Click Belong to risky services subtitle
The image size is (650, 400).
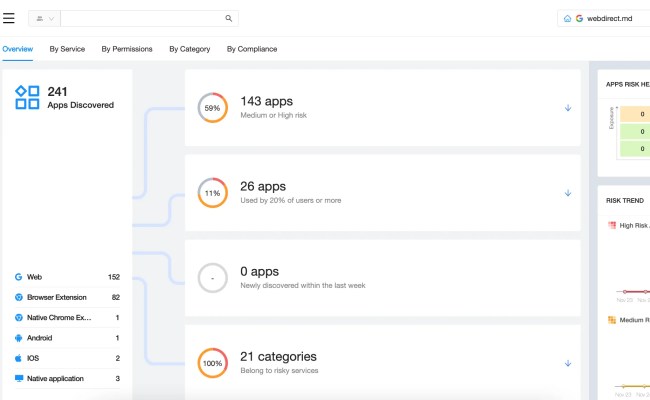click(279, 371)
